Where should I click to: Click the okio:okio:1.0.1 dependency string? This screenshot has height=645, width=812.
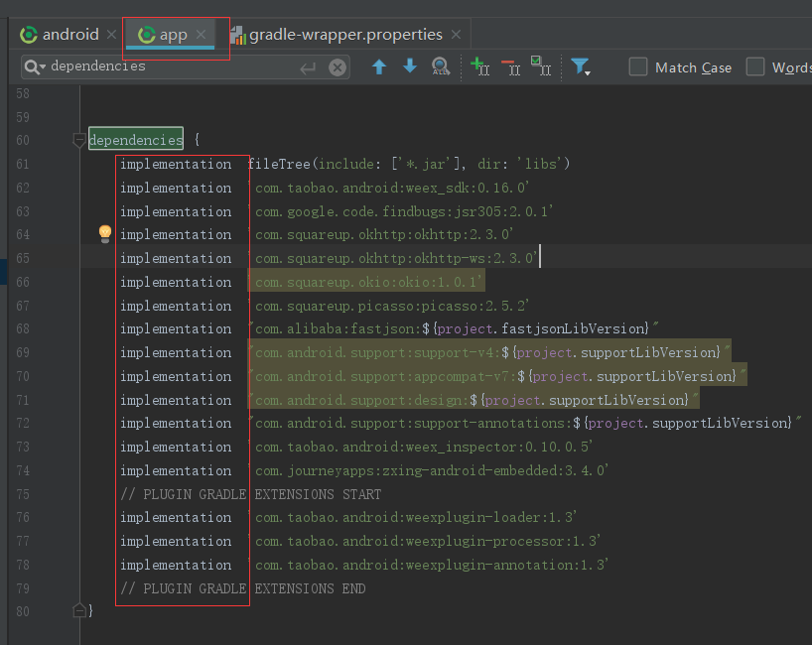pos(367,282)
